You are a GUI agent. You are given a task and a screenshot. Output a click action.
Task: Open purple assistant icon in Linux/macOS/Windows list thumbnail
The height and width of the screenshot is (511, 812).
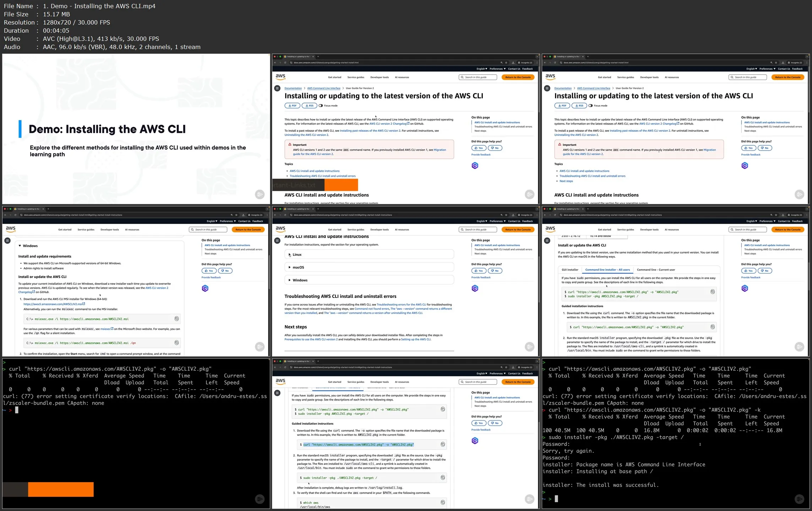475,288
